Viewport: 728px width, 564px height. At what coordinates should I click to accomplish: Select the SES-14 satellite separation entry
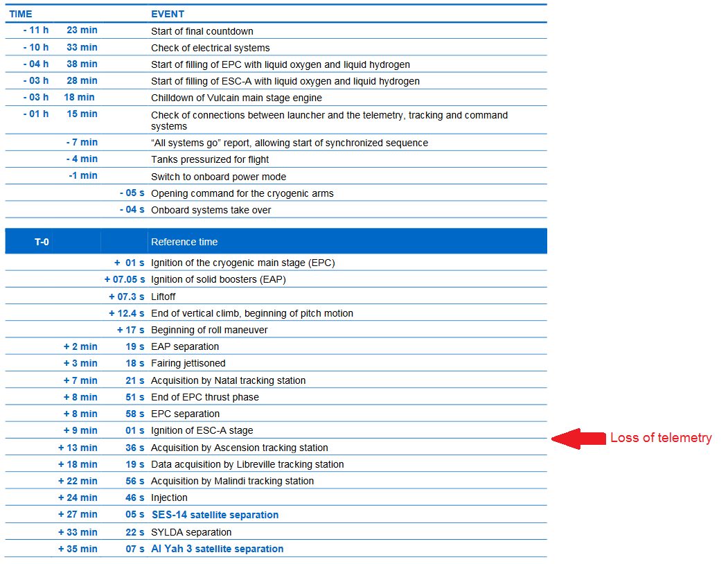pos(215,515)
